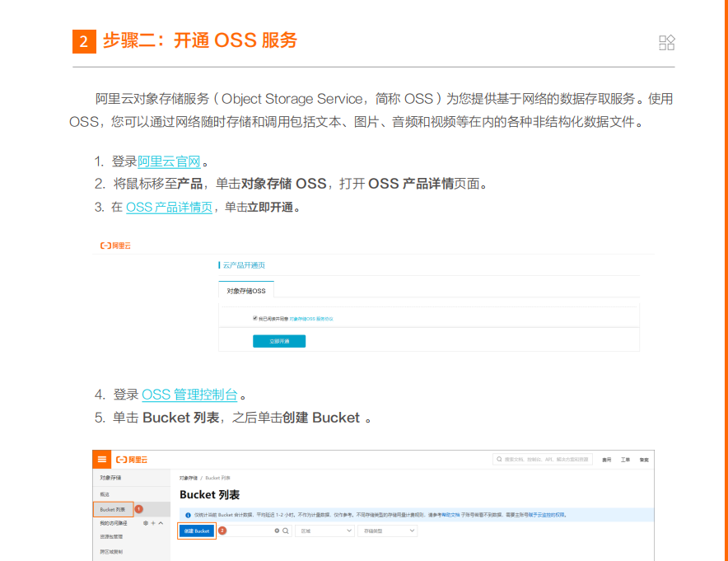The height and width of the screenshot is (561, 728).
Task: Click the blue info icon in notice bar
Action: coord(188,515)
